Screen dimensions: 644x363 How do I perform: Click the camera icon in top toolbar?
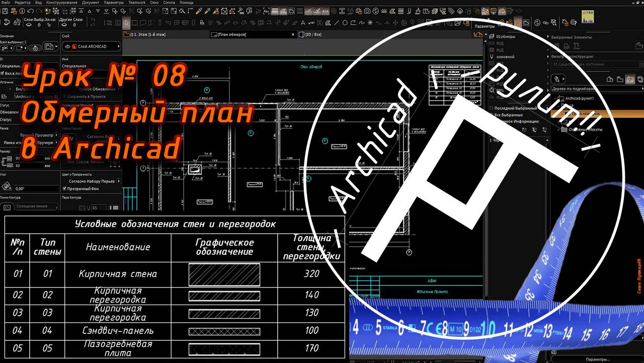368,11
